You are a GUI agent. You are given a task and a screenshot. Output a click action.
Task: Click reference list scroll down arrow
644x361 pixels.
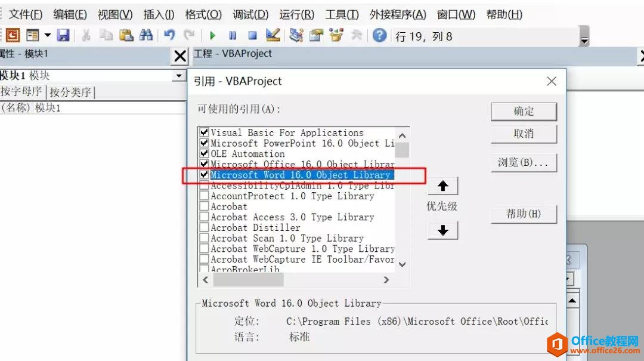pos(402,264)
